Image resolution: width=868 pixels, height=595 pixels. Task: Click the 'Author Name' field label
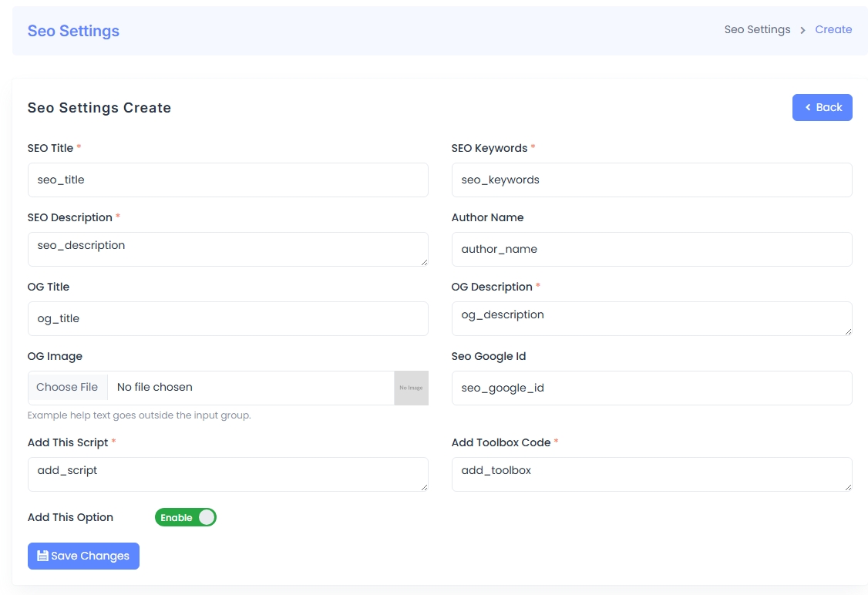coord(488,217)
